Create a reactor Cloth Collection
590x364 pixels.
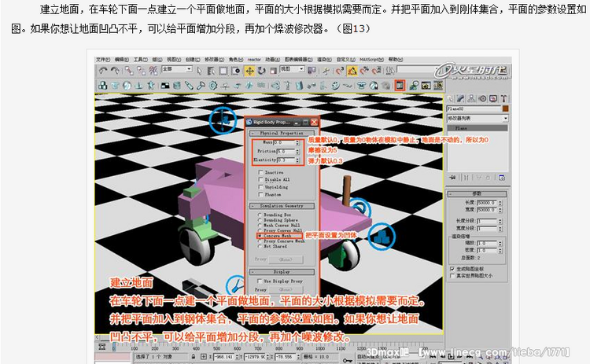(x=115, y=86)
